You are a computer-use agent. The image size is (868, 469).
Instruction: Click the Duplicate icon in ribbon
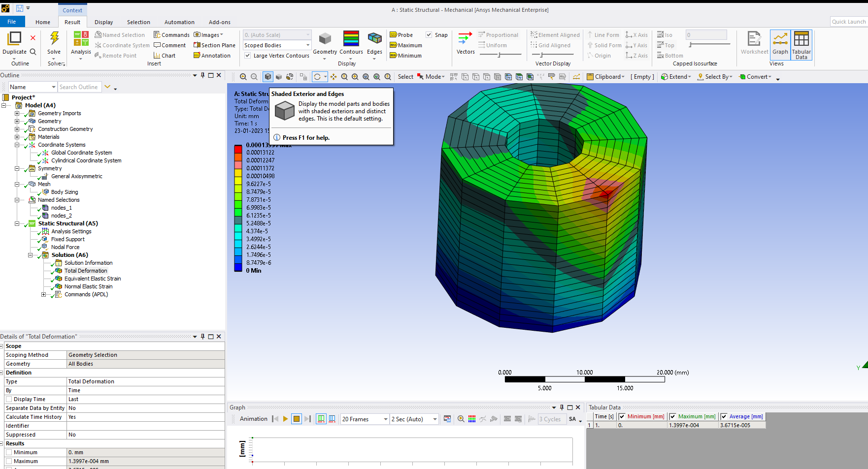(x=15, y=38)
